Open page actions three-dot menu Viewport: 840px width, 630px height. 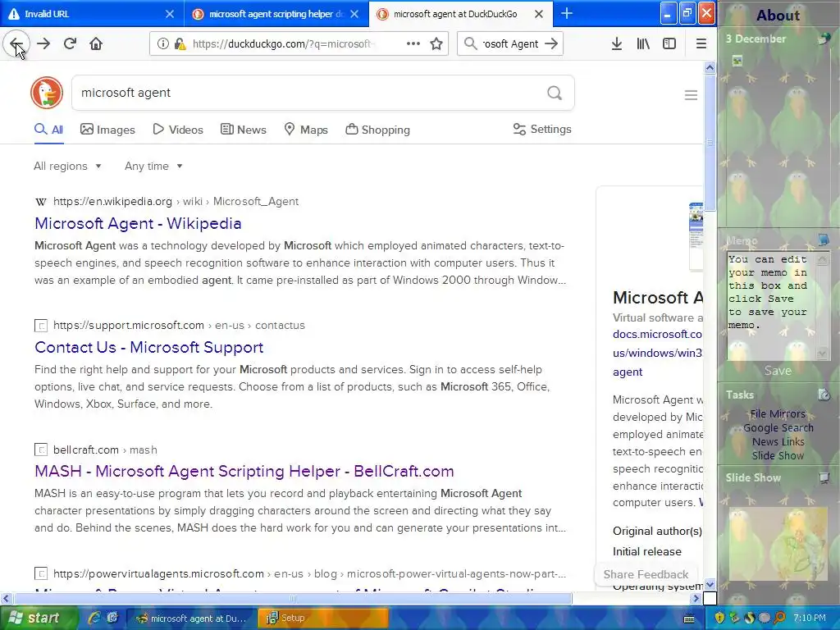413,43
